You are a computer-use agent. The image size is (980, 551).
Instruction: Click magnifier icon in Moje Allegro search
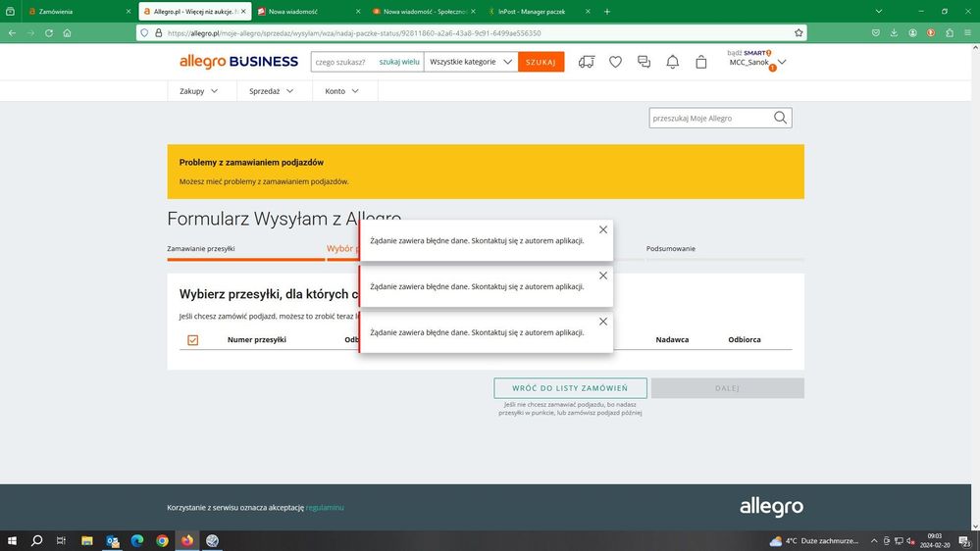(780, 118)
